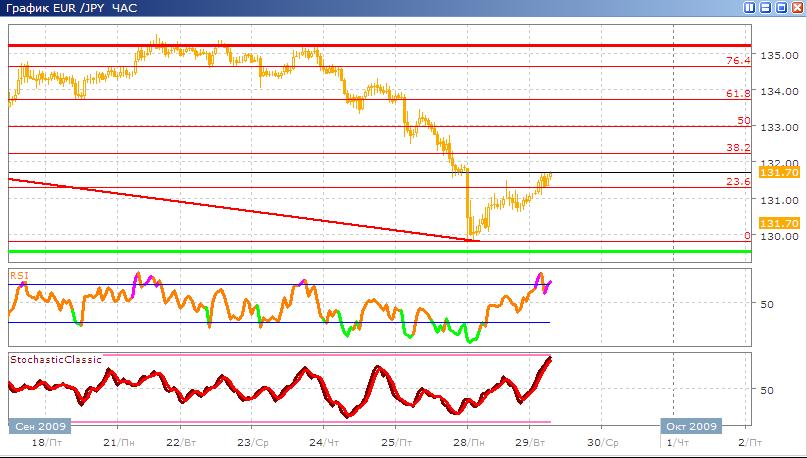Click the upper orange 131.70 price tag
Image resolution: width=807 pixels, height=458 pixels.
778,173
